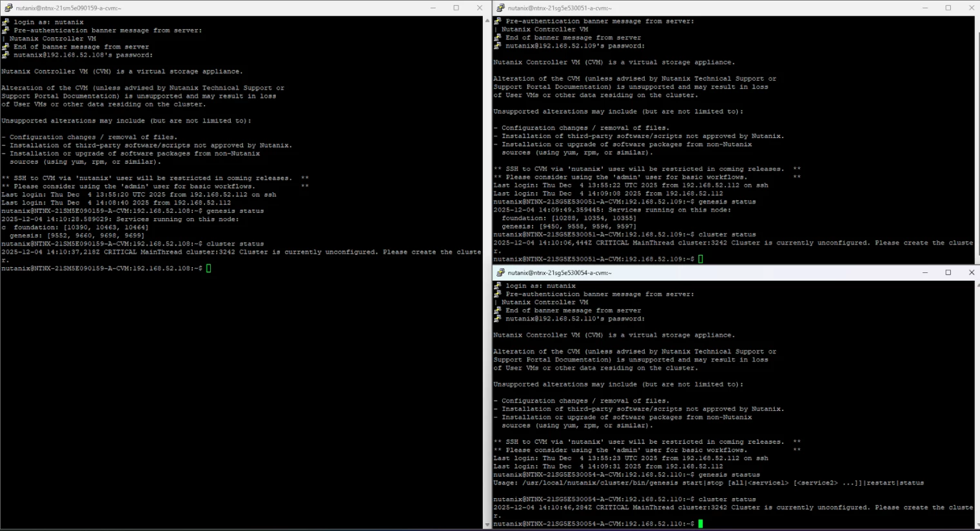Click the cursor at the final prompt of the 192.168.52.109 terminal
Image resolution: width=980 pixels, height=531 pixels.
pos(701,259)
